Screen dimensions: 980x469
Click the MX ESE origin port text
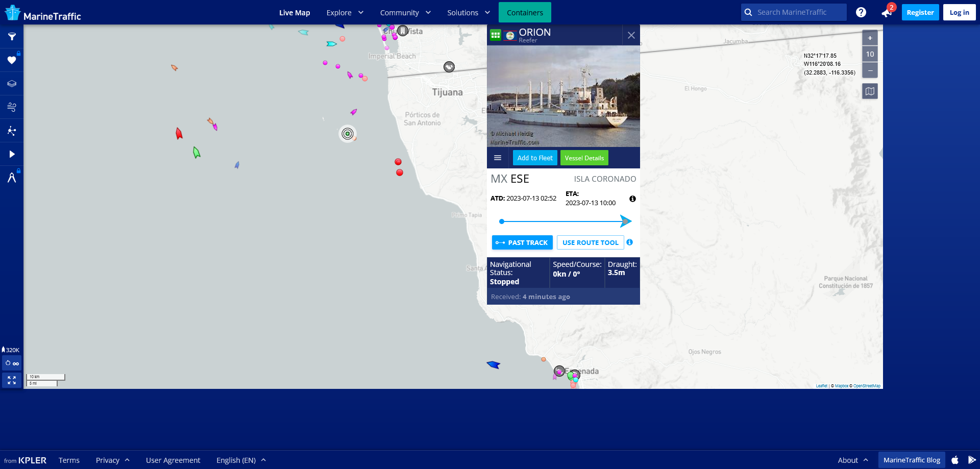[x=510, y=179]
